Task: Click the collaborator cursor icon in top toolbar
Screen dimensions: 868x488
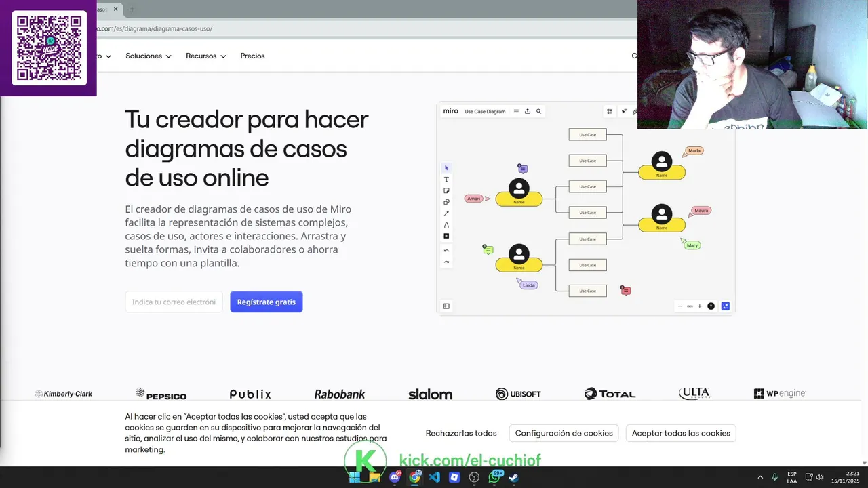Action: pyautogui.click(x=624, y=111)
